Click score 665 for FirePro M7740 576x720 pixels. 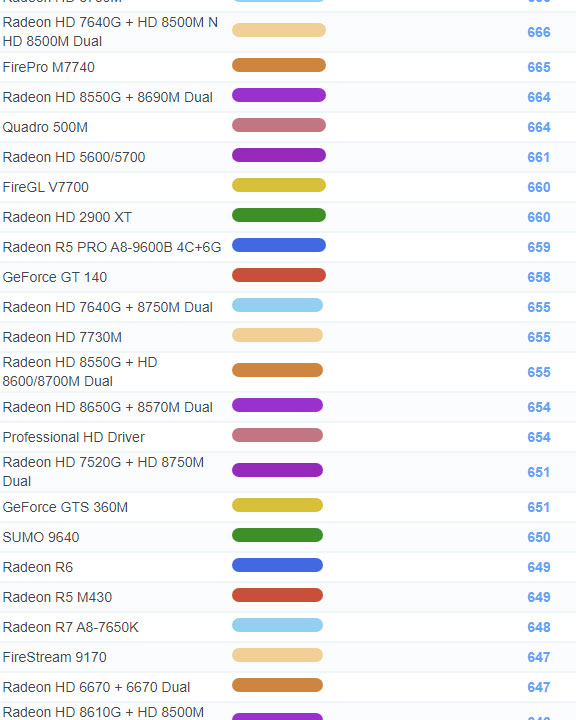pyautogui.click(x=539, y=67)
